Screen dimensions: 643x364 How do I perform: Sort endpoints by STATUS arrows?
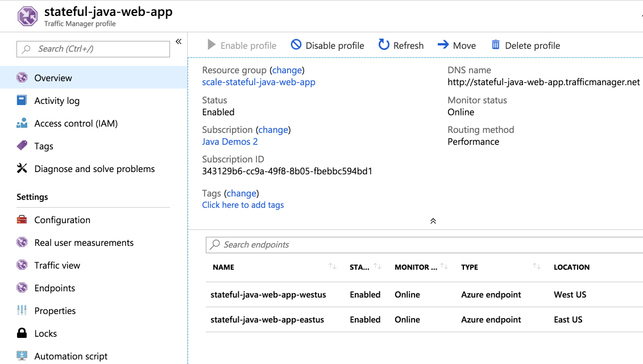tap(377, 266)
